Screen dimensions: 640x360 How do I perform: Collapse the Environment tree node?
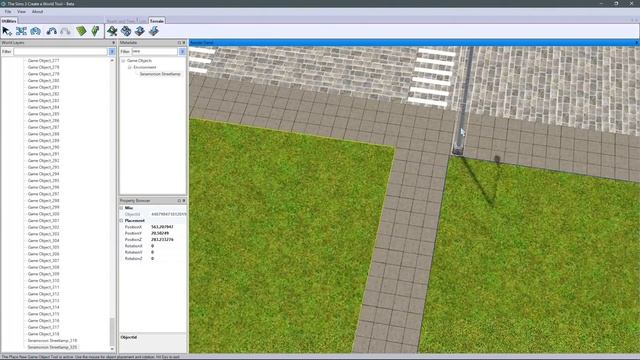tap(130, 67)
